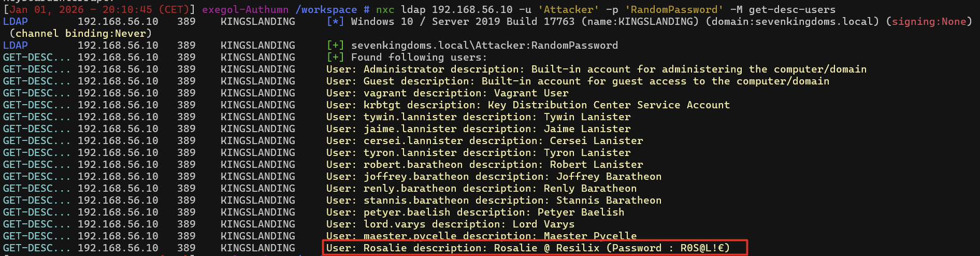Image resolution: width=980 pixels, height=256 pixels.
Task: Click the "channel binding:Never" text
Action: [x=81, y=33]
